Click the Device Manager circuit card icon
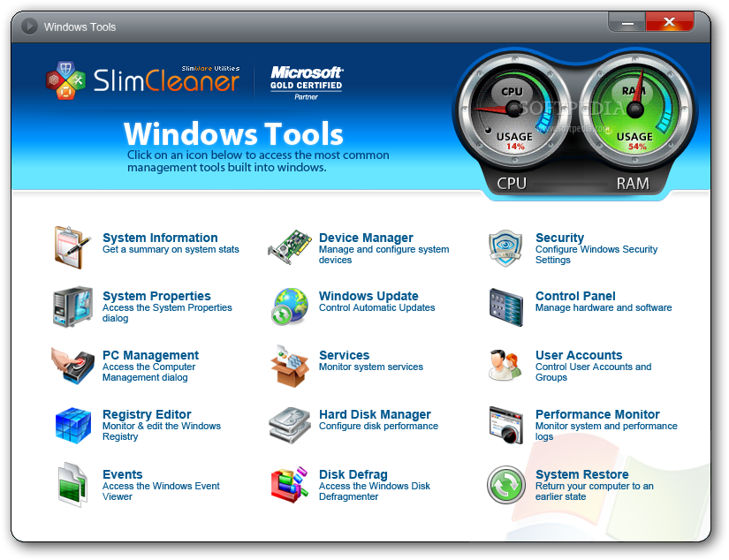The width and height of the screenshot is (729, 560). 289,246
